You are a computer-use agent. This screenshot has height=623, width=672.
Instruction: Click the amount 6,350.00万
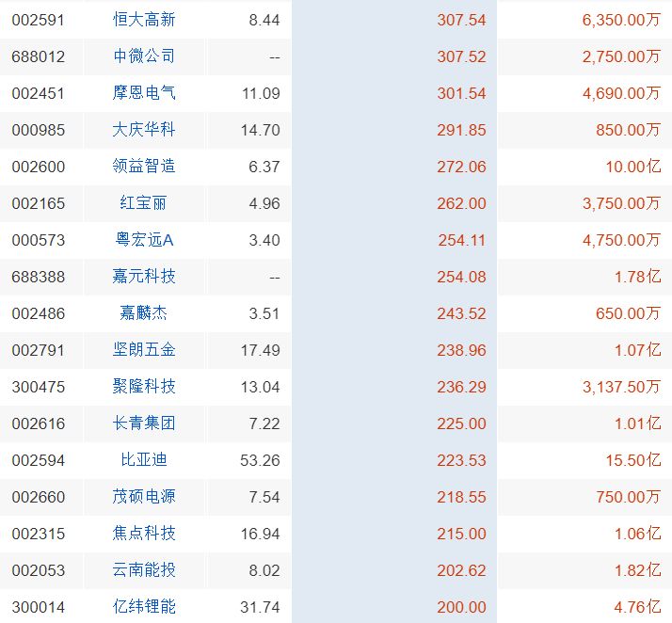(x=621, y=20)
